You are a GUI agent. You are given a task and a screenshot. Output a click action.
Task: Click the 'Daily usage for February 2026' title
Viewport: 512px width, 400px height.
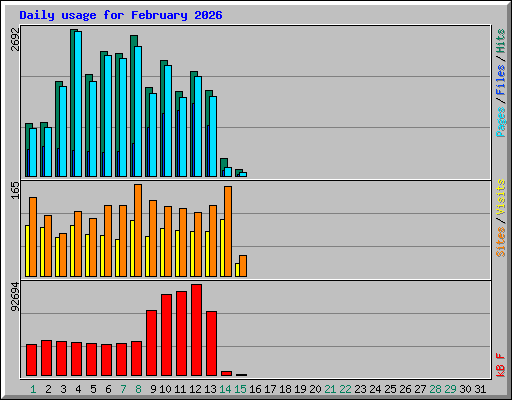coord(121,15)
